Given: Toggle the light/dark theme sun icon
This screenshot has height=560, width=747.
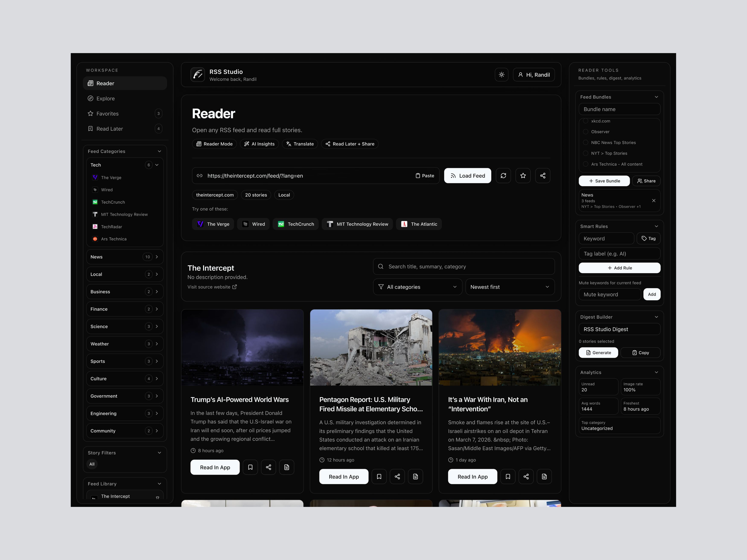Looking at the screenshot, I should pos(502,75).
